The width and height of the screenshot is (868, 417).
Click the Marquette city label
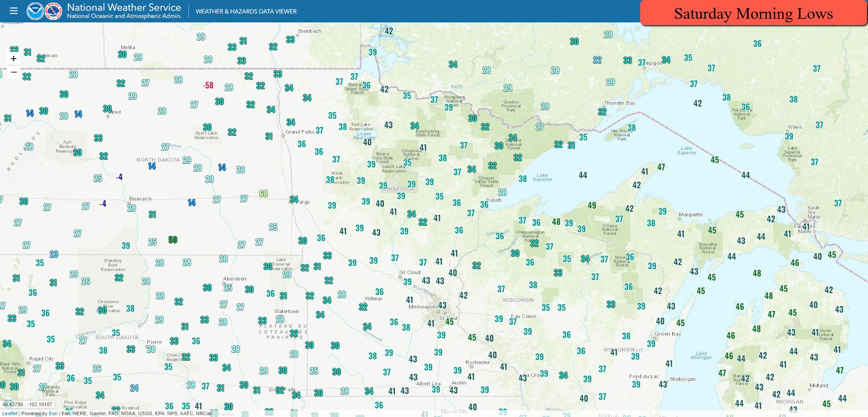(x=691, y=215)
